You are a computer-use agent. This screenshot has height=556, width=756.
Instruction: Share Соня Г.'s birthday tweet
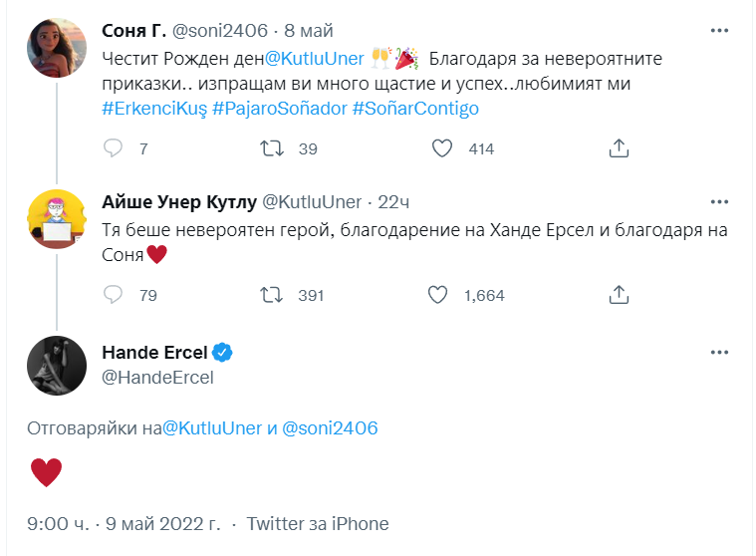(618, 148)
